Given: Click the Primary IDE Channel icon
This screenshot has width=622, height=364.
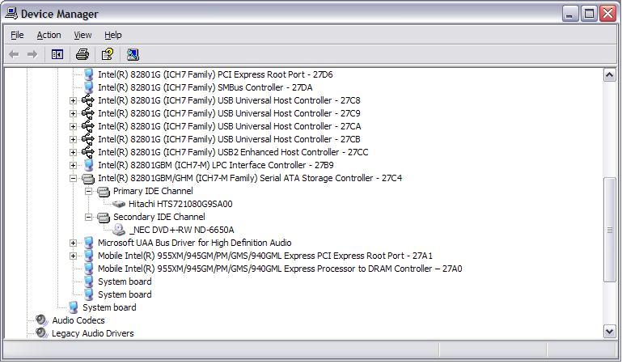Looking at the screenshot, I should pos(104,192).
